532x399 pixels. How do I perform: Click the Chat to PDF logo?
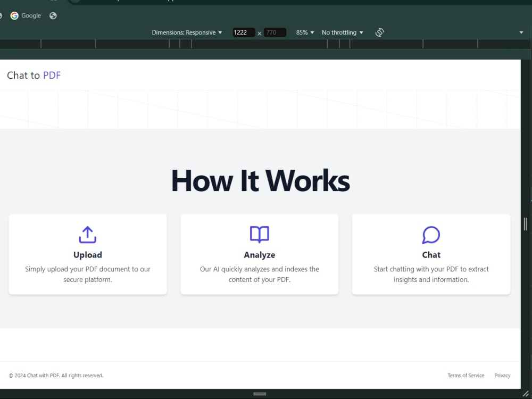click(34, 76)
